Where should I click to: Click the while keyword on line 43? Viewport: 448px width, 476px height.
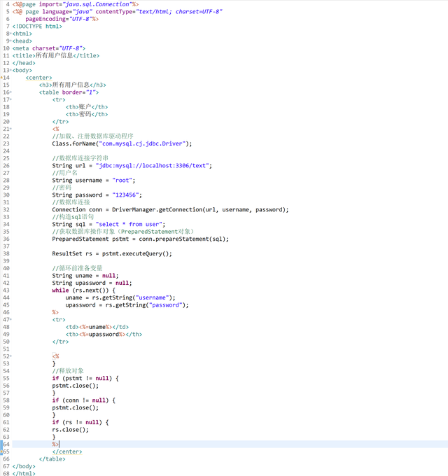pos(60,290)
